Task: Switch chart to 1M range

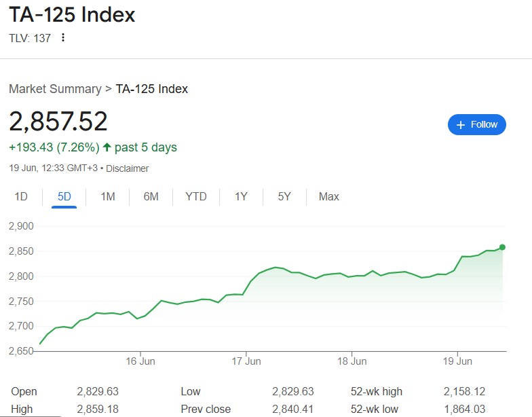Action: pos(108,197)
